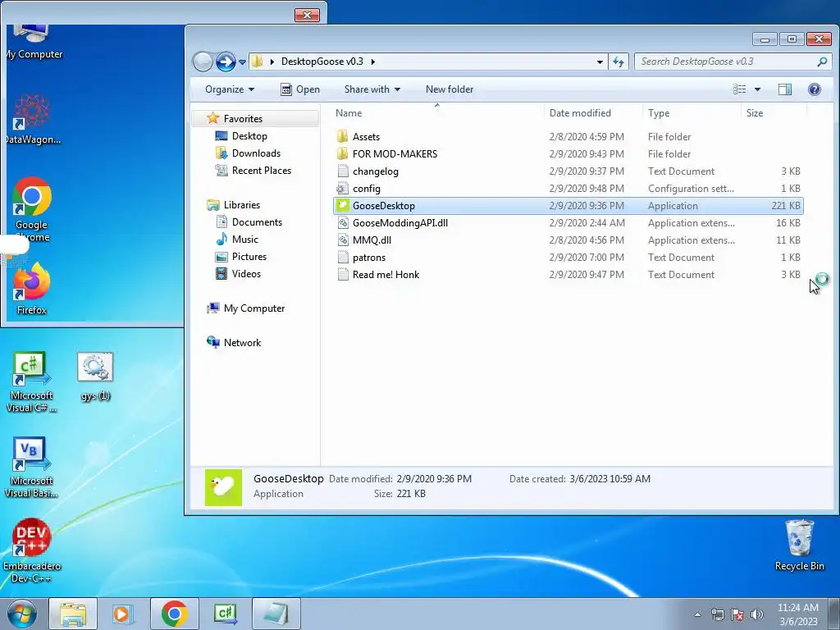
Task: Click Action Center flag tray icon
Action: [x=737, y=614]
